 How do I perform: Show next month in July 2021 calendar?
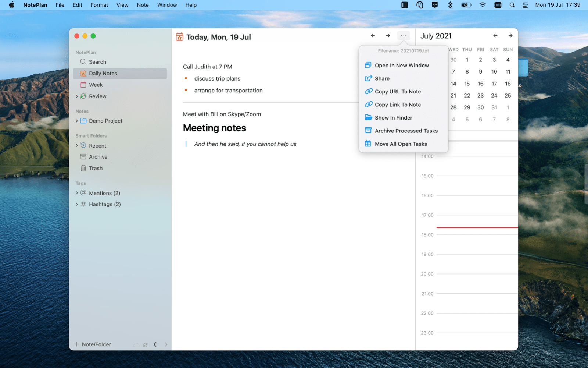[x=510, y=36]
